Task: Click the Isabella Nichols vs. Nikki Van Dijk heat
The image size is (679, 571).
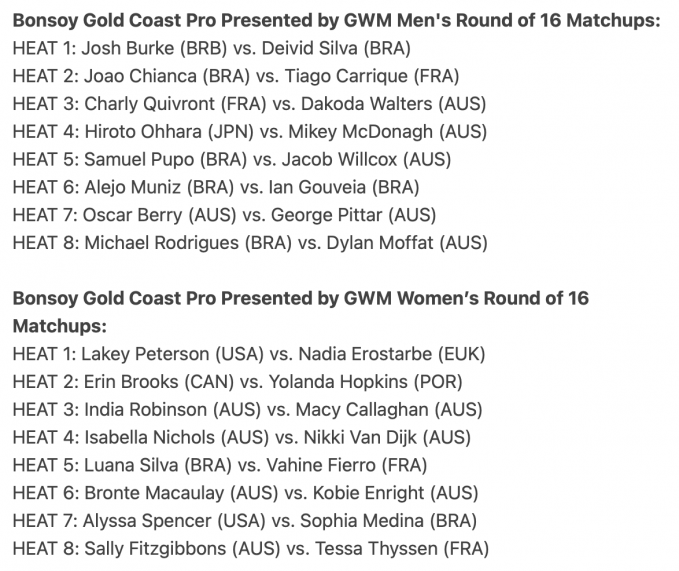Action: pyautogui.click(x=242, y=437)
